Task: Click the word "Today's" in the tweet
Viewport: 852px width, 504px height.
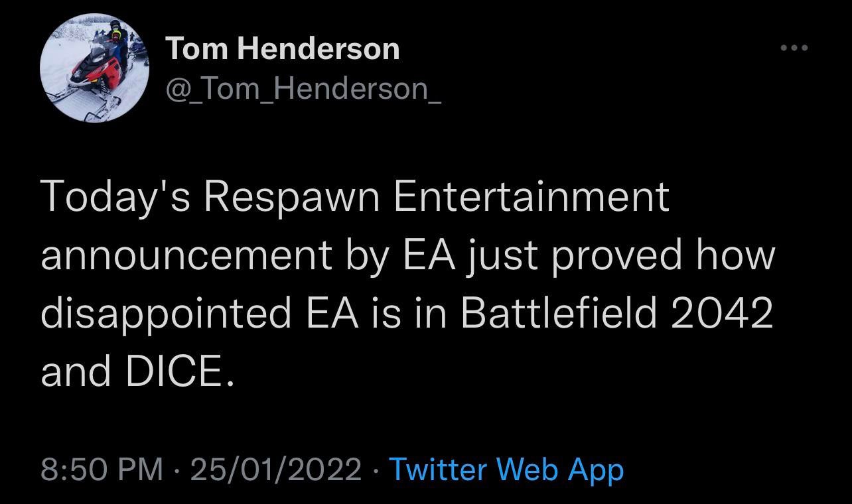Action: point(117,198)
